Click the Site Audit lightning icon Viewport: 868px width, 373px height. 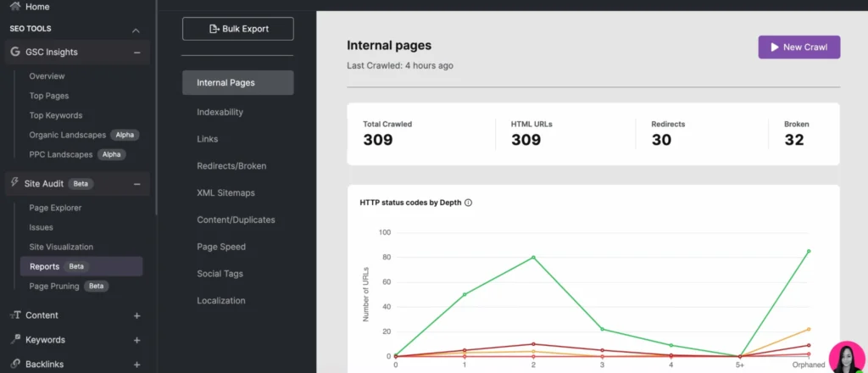[x=15, y=183]
